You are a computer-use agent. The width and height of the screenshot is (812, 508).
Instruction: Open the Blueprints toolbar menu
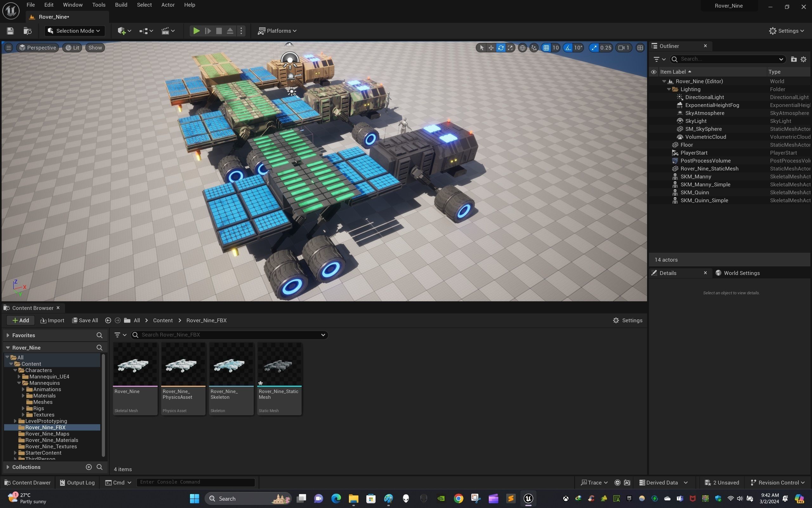146,31
